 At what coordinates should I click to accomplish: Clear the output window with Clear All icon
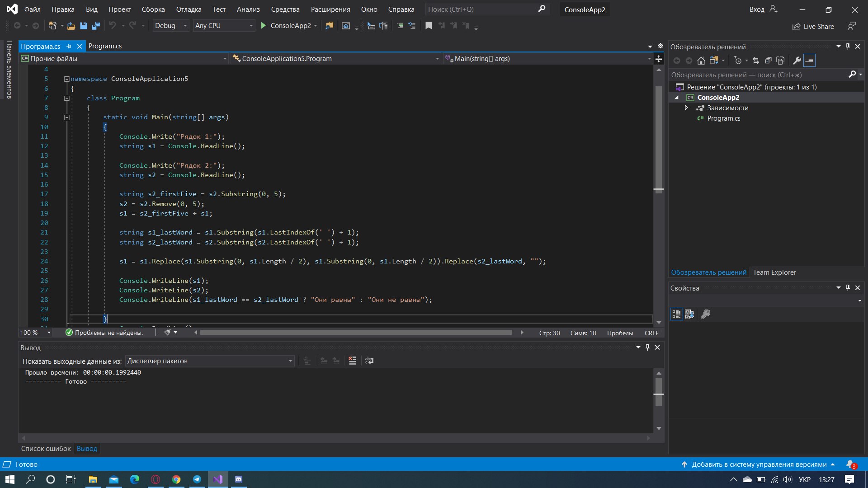pos(353,361)
